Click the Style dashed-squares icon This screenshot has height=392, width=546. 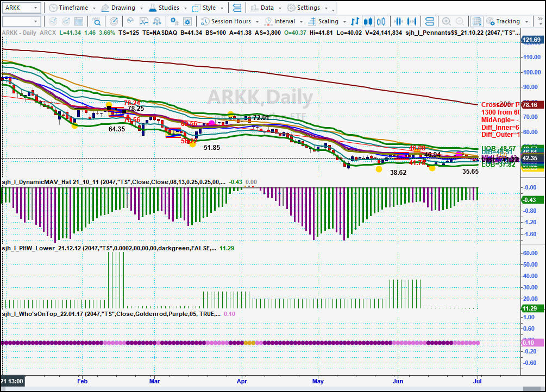point(196,8)
